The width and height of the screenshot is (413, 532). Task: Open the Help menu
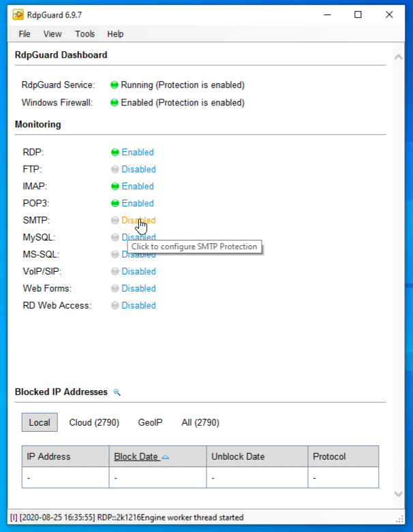(x=115, y=34)
